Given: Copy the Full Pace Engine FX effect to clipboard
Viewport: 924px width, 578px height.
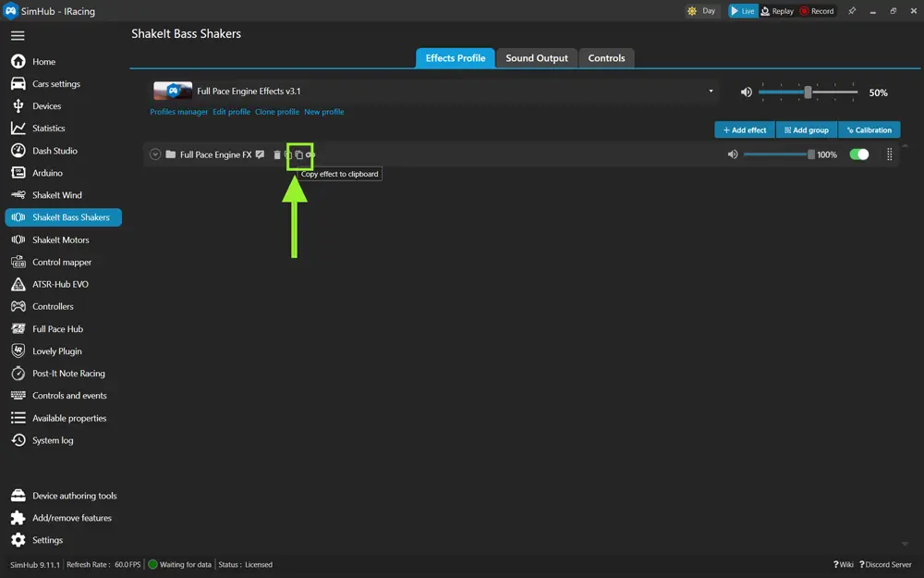Looking at the screenshot, I should coord(298,154).
